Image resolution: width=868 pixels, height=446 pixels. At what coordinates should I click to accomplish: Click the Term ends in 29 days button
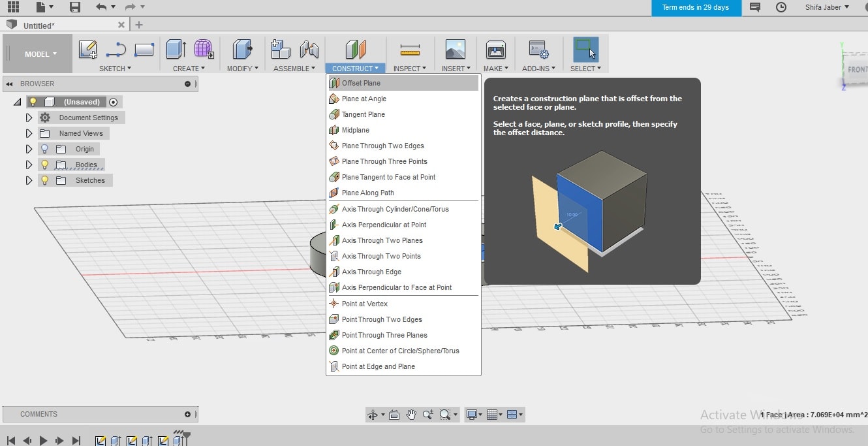696,8
